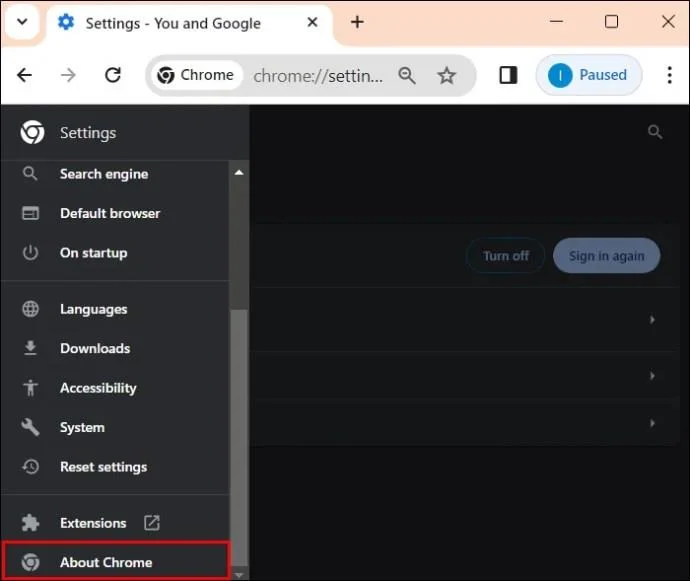Open System settings

[x=114, y=427]
